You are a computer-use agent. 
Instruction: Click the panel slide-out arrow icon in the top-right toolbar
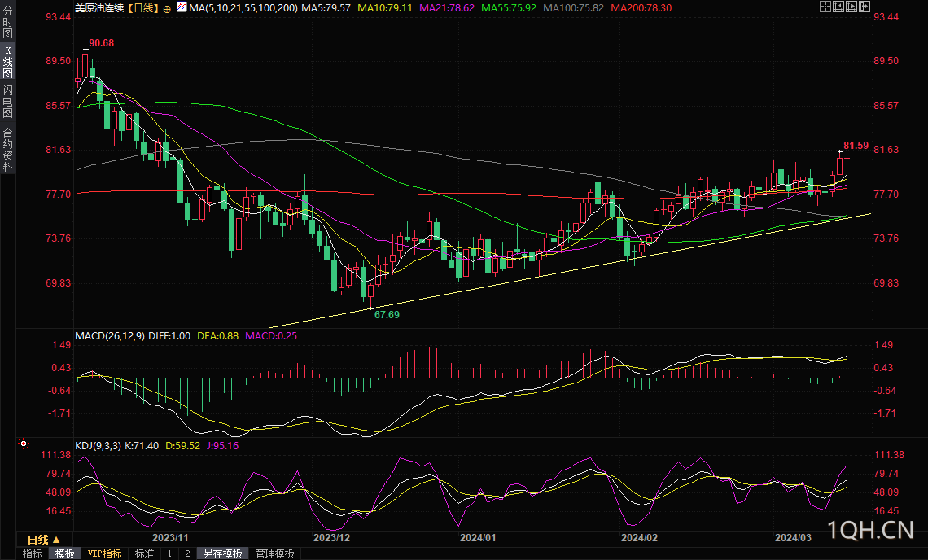click(864, 7)
